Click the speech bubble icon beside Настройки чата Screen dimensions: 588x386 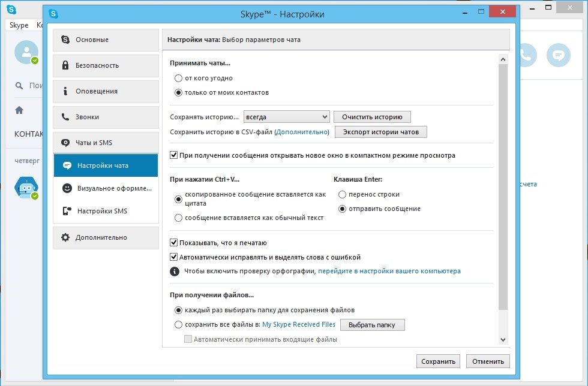point(67,165)
